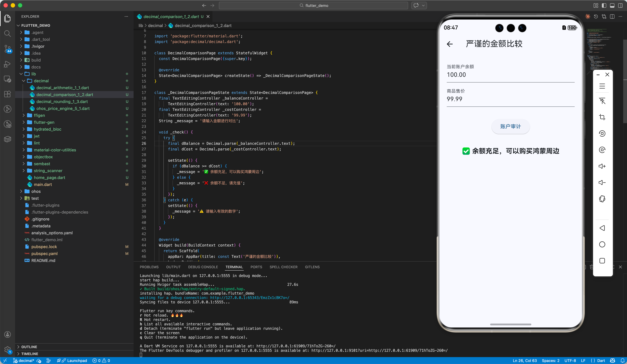Toggle secondary sidebar layout button

620,5
